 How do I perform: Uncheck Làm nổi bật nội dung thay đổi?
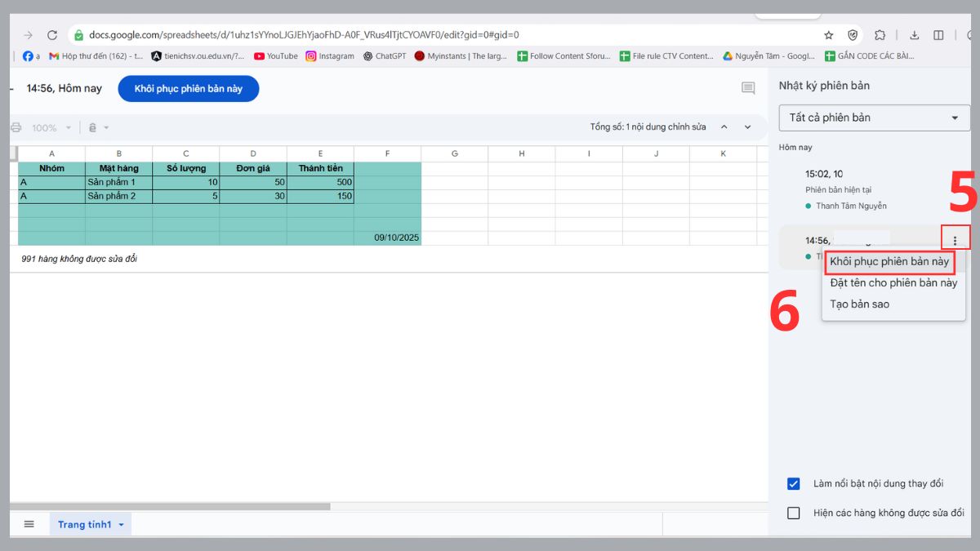click(793, 483)
